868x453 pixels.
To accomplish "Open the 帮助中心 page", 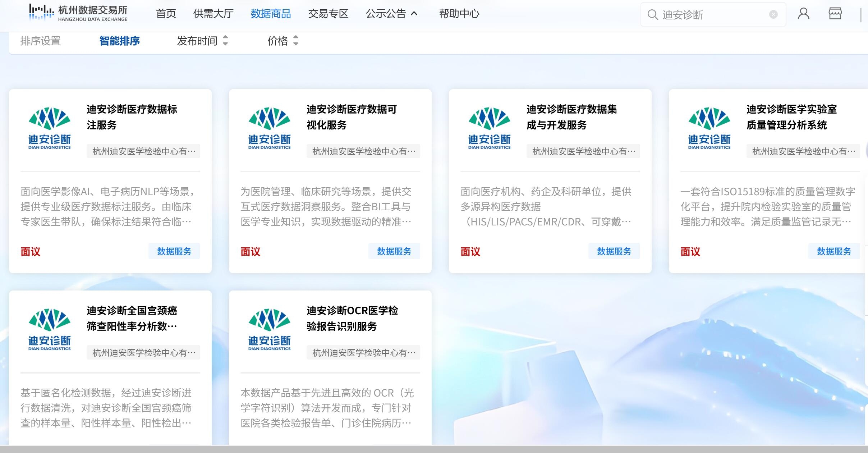I will pyautogui.click(x=459, y=14).
